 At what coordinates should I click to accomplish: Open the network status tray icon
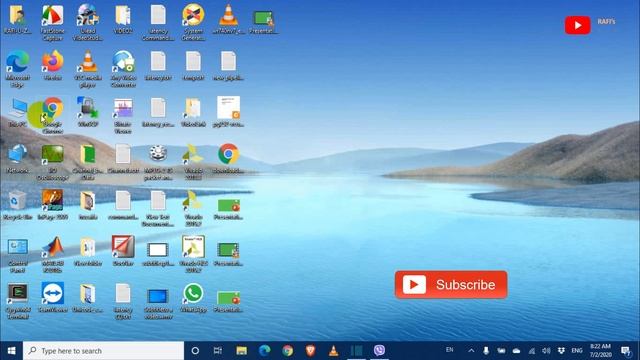click(x=531, y=351)
